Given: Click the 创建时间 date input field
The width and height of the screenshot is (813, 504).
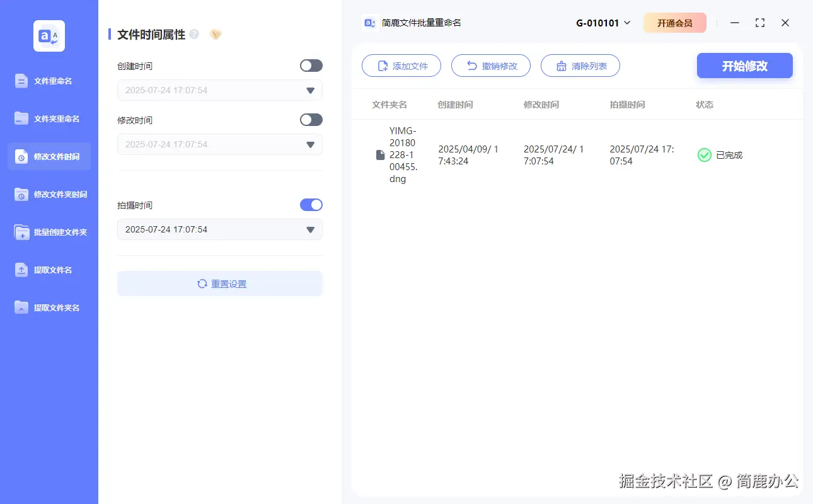Looking at the screenshot, I should (220, 90).
